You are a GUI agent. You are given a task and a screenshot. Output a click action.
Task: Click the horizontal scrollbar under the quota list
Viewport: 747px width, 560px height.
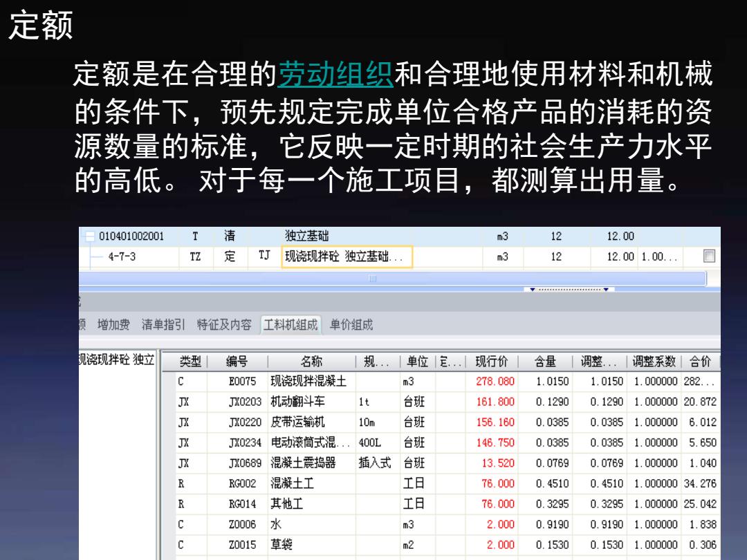coord(393,279)
